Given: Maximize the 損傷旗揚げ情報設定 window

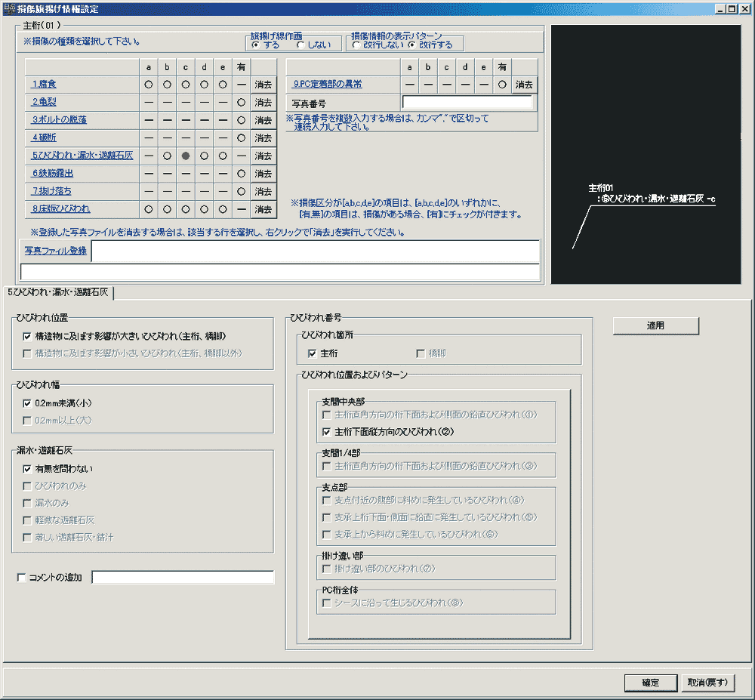Looking at the screenshot, I should click(732, 8).
